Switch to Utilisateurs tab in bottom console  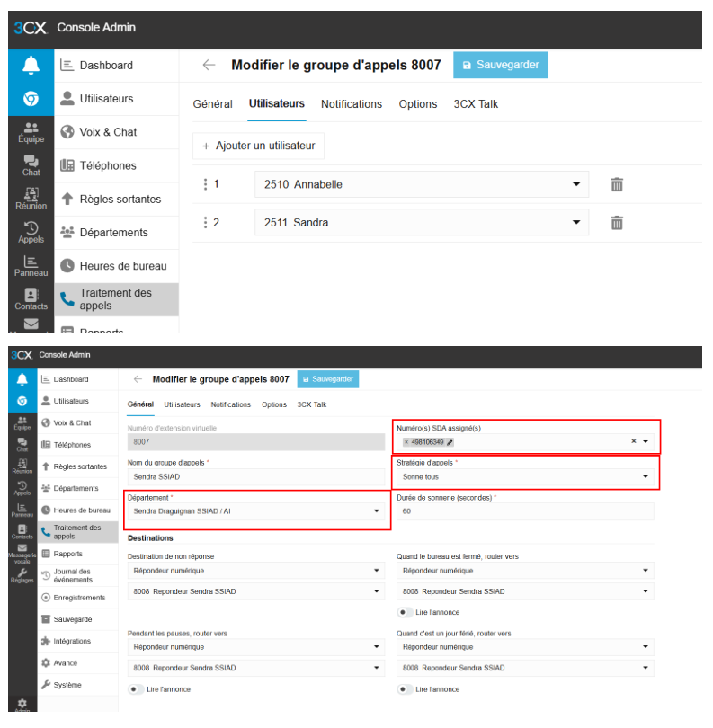(183, 404)
